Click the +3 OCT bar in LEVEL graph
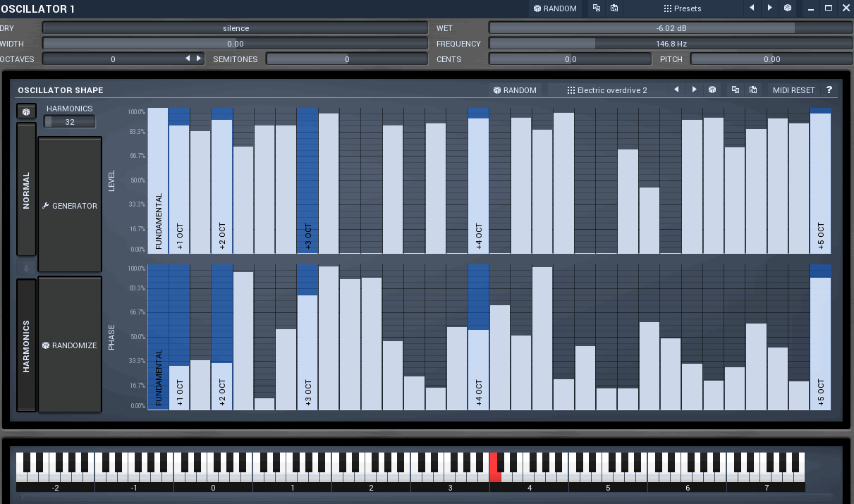 [x=307, y=180]
